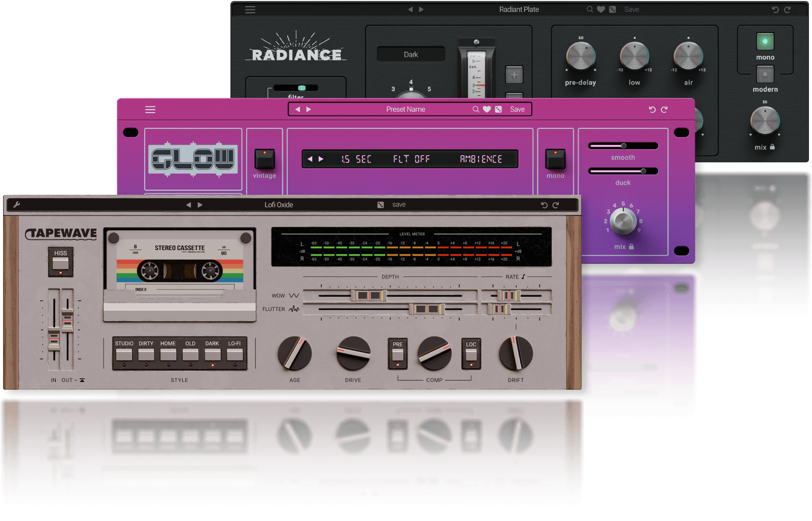The height and width of the screenshot is (521, 812).
Task: Select the OLD style button
Action: [x=190, y=354]
